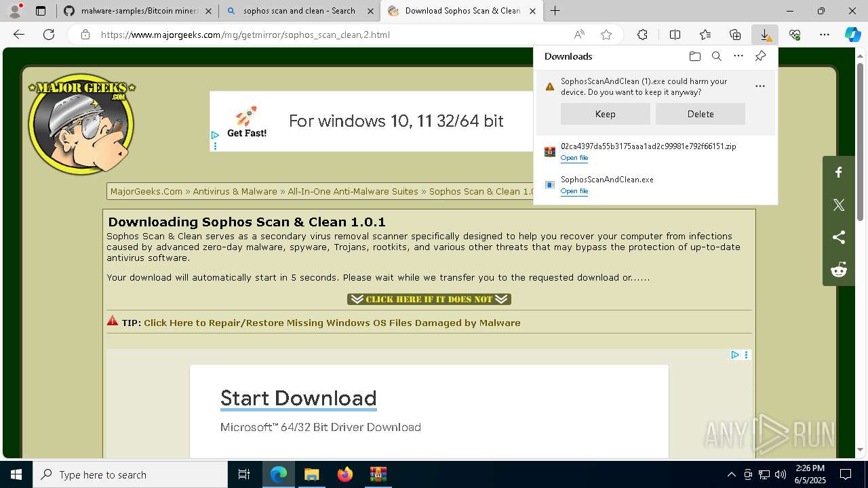
Task: Open a new browser tab
Action: (x=555, y=11)
